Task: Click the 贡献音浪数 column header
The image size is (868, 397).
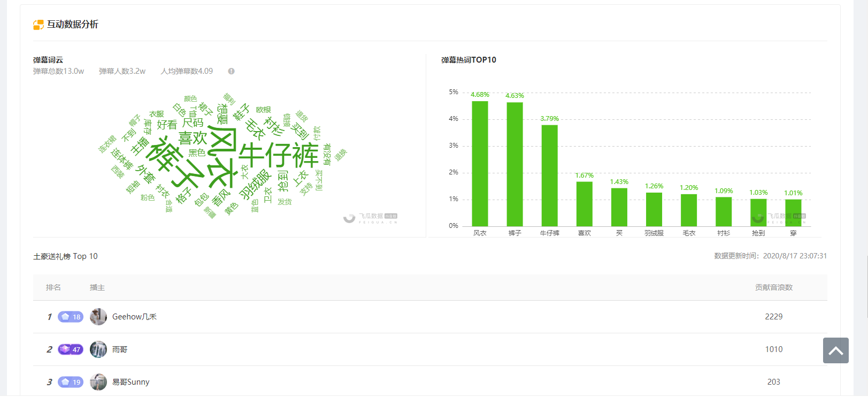Action: tap(774, 287)
